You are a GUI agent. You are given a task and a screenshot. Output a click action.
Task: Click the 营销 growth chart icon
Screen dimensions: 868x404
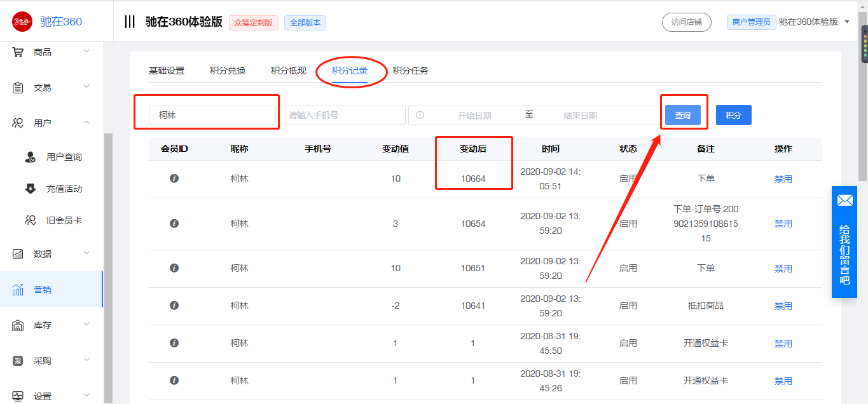pyautogui.click(x=18, y=290)
